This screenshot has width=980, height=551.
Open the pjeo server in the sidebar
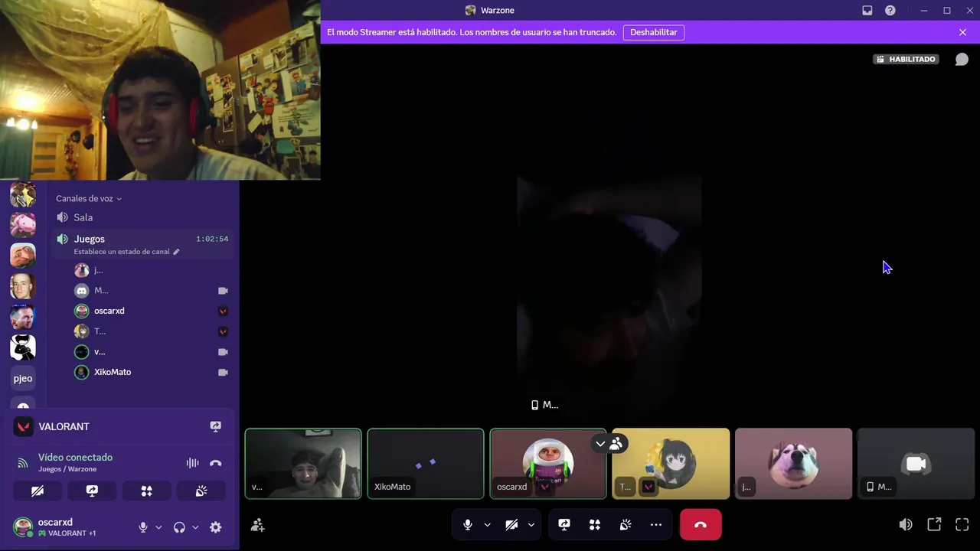pos(23,378)
